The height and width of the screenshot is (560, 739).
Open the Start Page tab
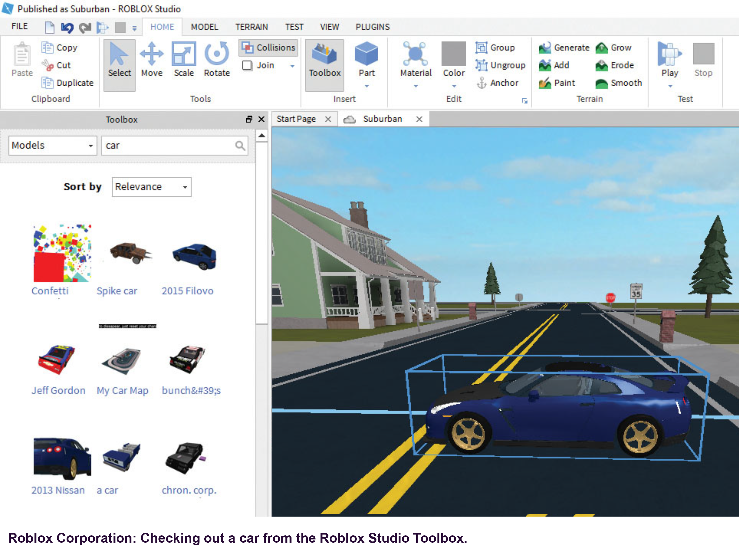click(x=296, y=119)
